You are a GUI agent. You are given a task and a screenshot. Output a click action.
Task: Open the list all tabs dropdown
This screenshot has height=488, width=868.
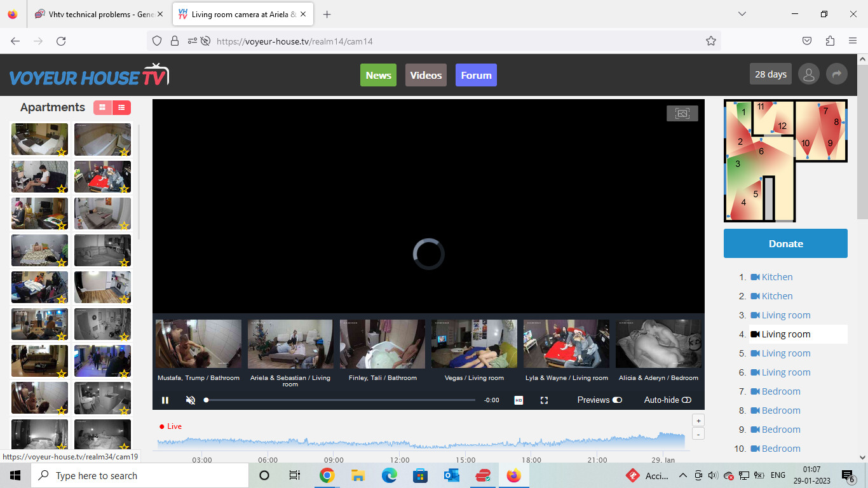pyautogui.click(x=742, y=14)
